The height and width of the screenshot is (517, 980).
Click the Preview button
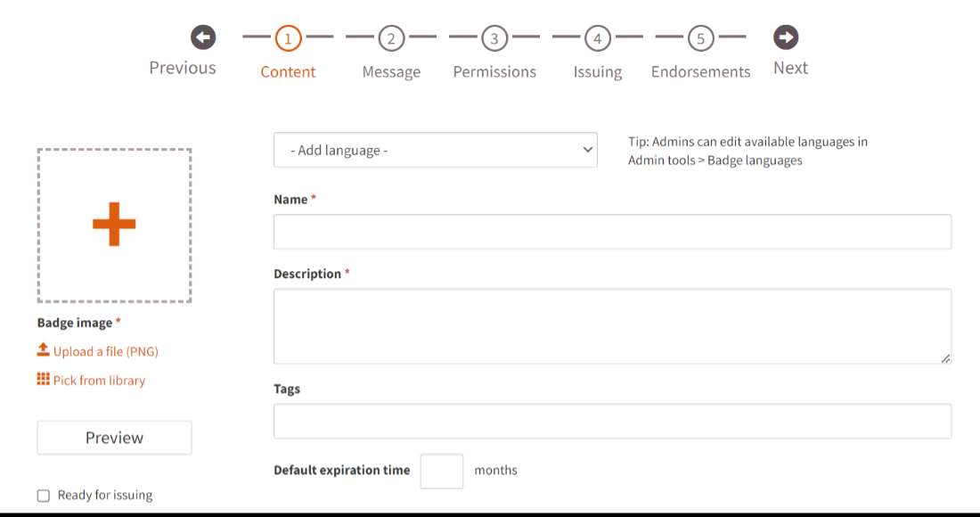(x=114, y=438)
